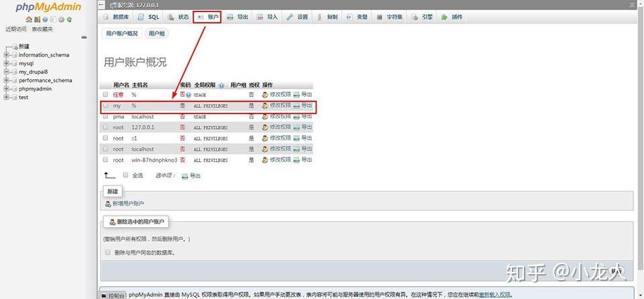Open the 控制台 console button
The width and height of the screenshot is (644, 299).
click(x=113, y=295)
